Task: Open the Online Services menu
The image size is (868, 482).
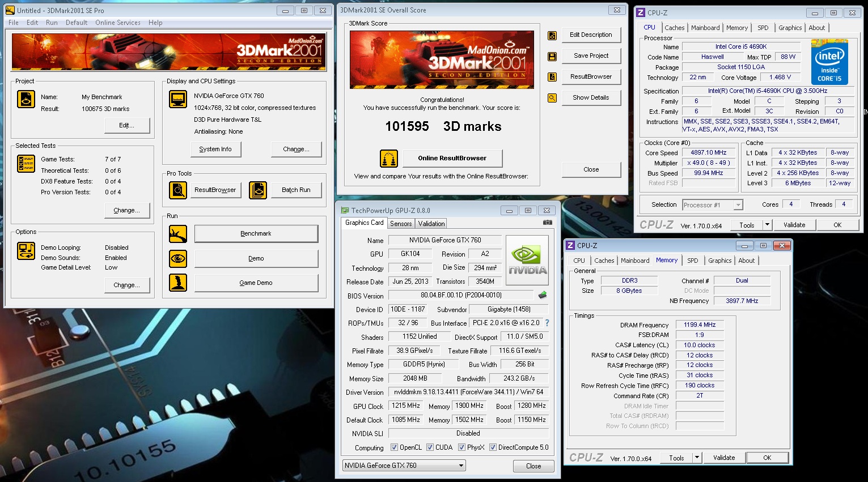Action: [x=118, y=23]
